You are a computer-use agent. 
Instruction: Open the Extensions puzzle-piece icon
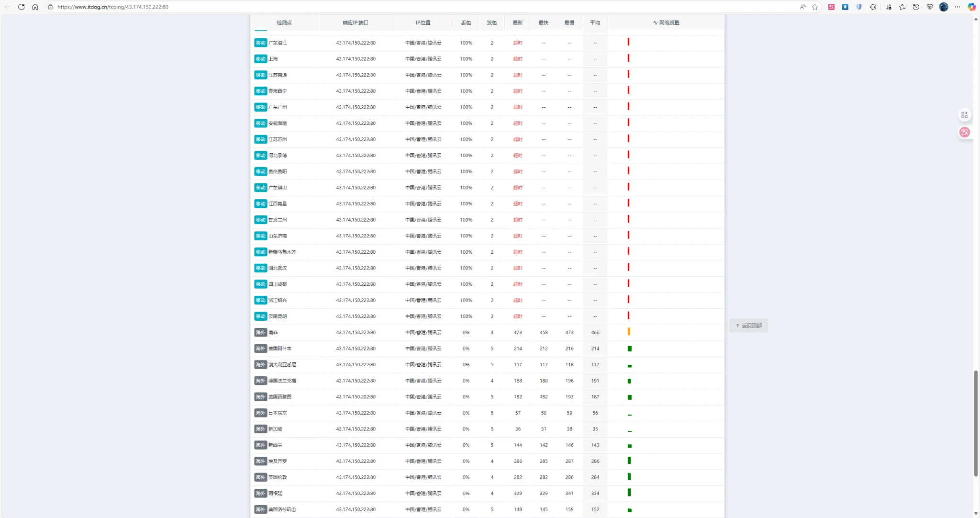(873, 7)
